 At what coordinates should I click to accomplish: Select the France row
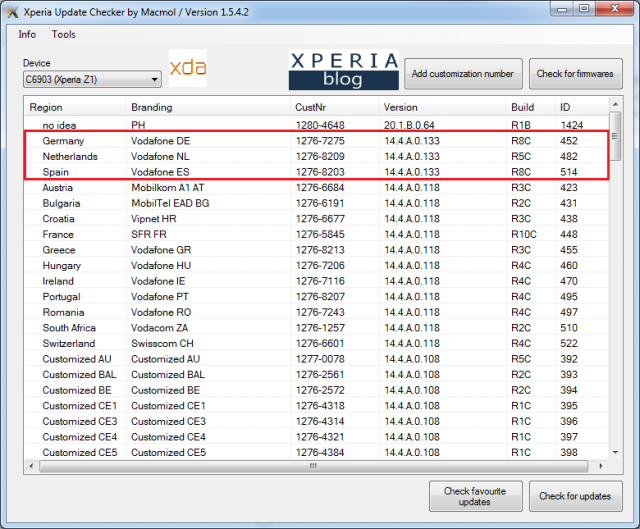[317, 234]
